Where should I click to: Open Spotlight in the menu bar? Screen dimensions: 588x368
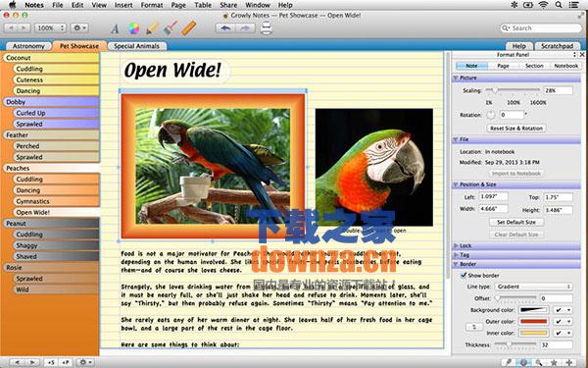[x=559, y=5]
